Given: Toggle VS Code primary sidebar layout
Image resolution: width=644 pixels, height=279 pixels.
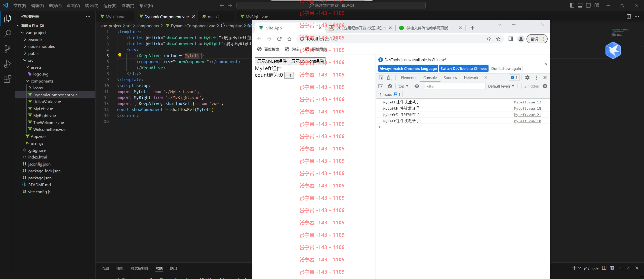Looking at the screenshot, I should [572, 5].
